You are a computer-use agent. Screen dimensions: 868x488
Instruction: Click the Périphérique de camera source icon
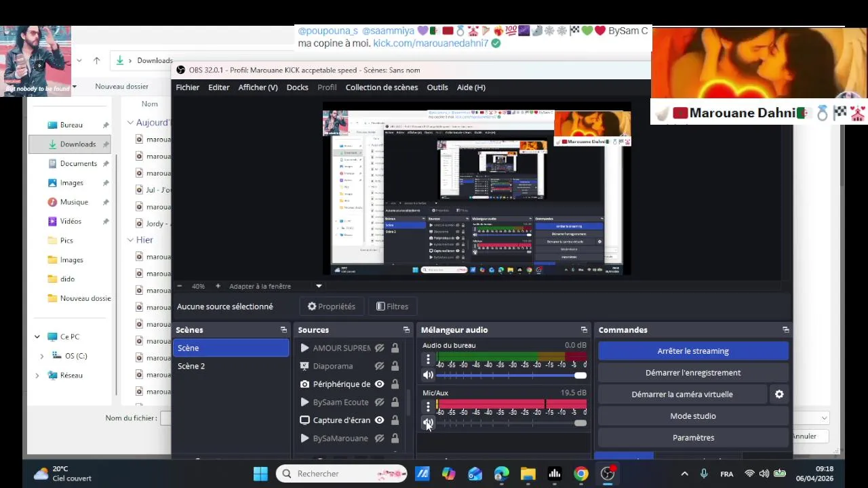(304, 384)
